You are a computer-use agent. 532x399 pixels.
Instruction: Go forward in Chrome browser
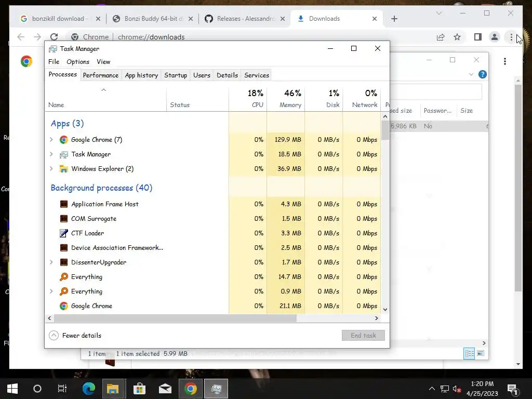click(37, 37)
